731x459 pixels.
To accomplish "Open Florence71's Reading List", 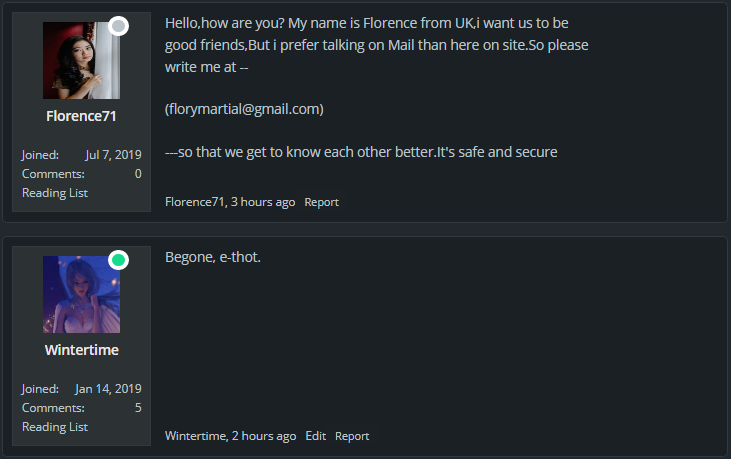I will pyautogui.click(x=55, y=193).
